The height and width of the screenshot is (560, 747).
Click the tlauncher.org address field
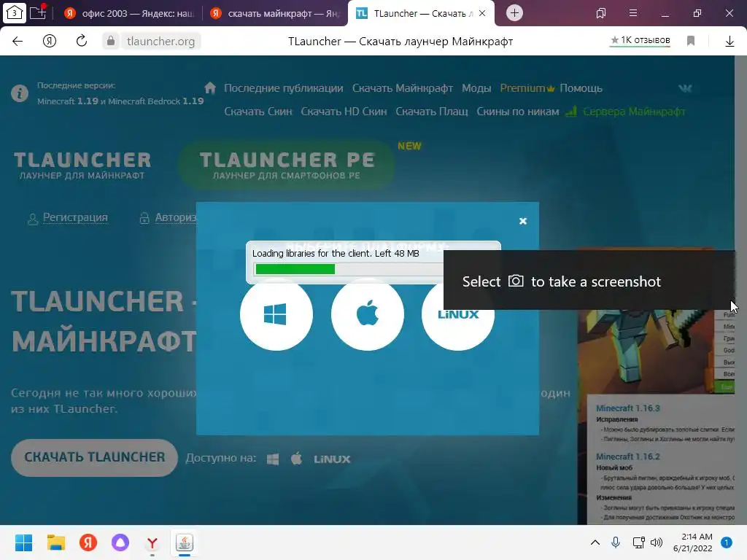point(160,42)
